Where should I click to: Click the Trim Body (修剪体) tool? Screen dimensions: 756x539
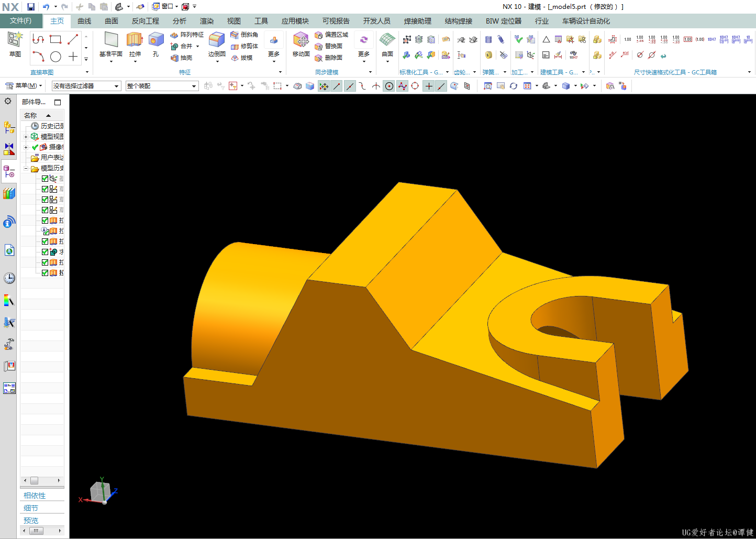244,46
